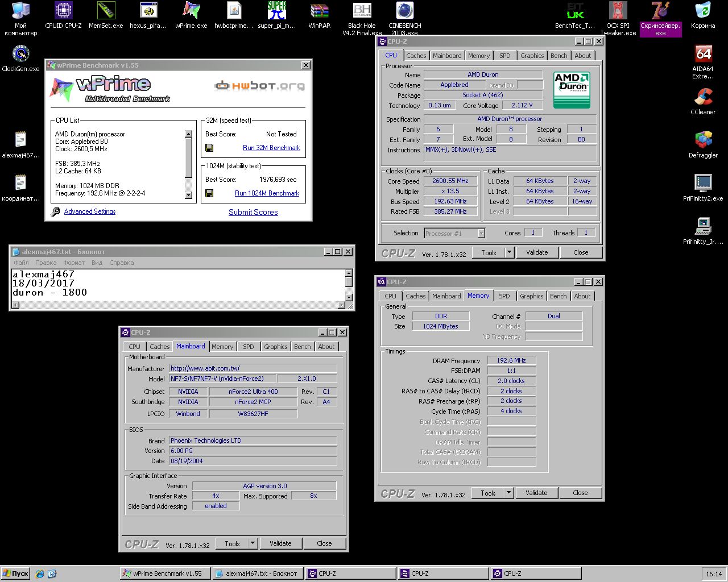Launch super_pi_mod desktop icon
This screenshot has height=582, width=728.
tap(276, 15)
